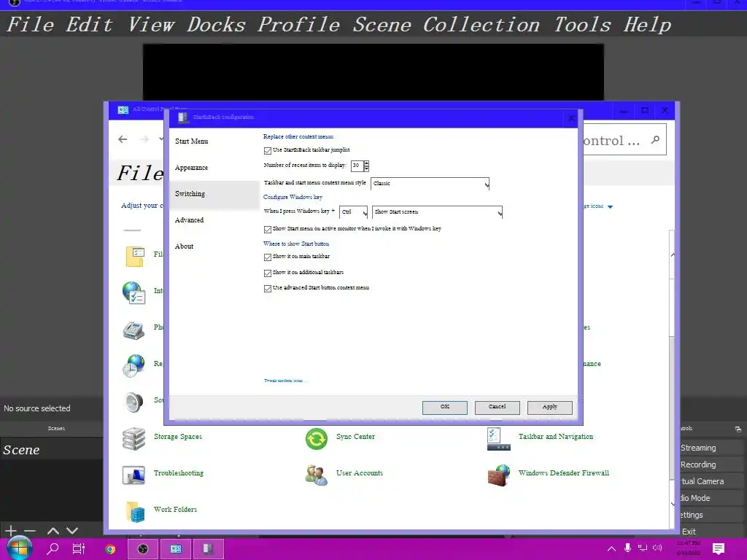This screenshot has height=560, width=747.
Task: Switch to OBS Studio taskbar button
Action: coord(142,549)
